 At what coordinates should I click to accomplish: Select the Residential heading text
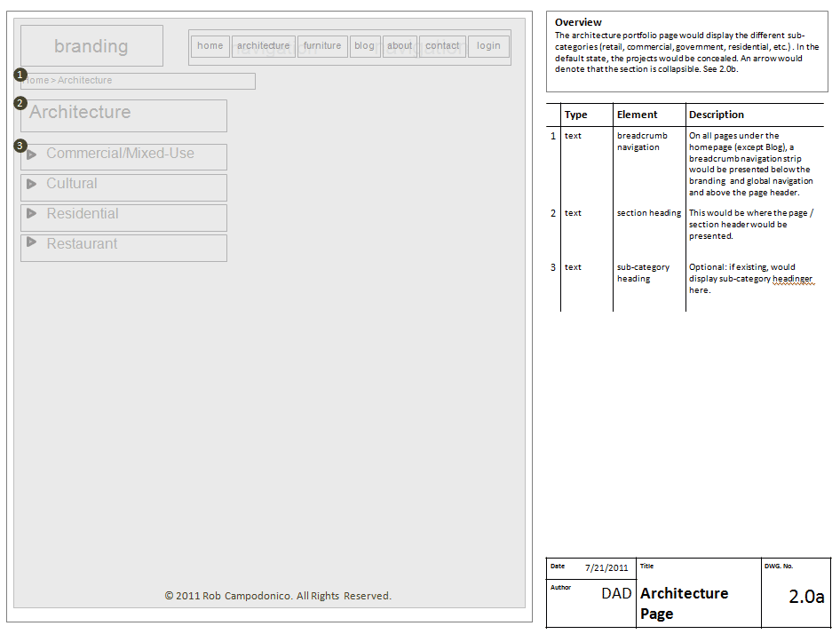[x=83, y=213]
